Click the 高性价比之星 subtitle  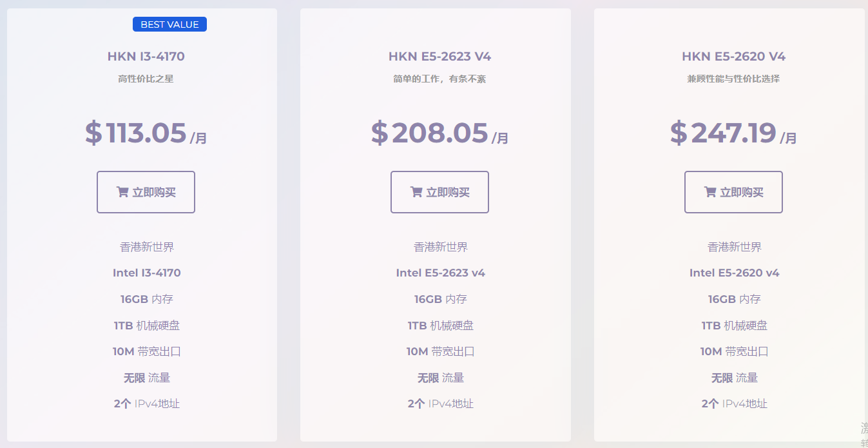tap(146, 79)
